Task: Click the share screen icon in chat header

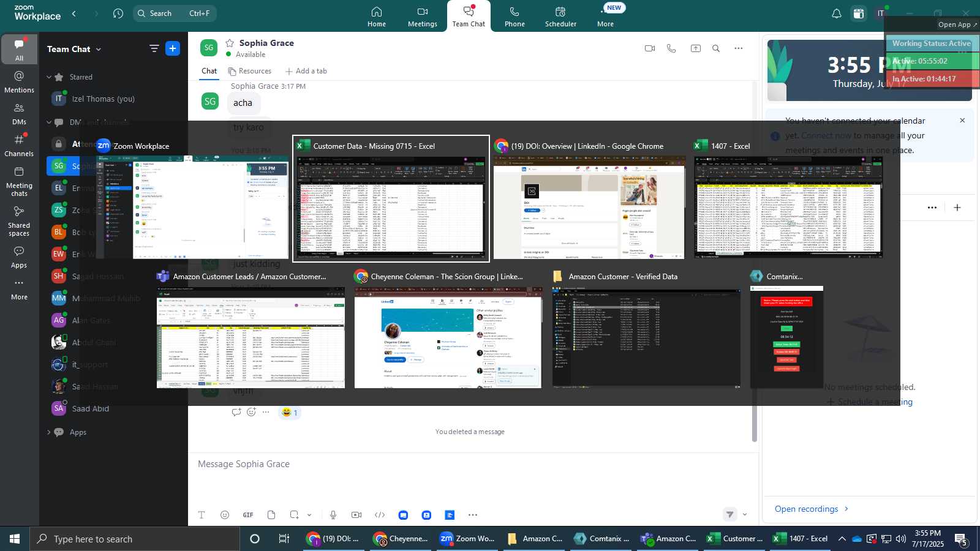Action: [696, 48]
